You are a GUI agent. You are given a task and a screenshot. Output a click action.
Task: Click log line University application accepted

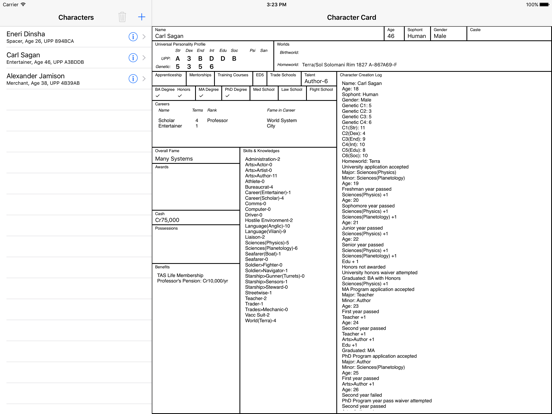(x=375, y=167)
